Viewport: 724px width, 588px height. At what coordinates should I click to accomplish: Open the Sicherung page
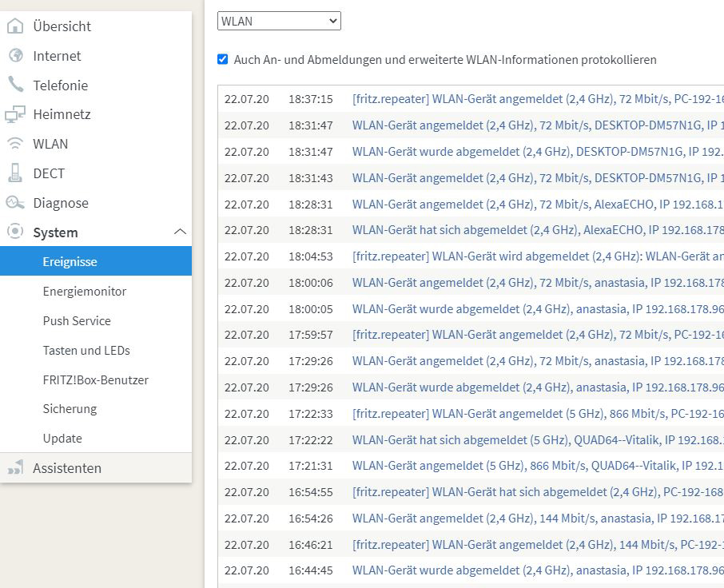tap(70, 409)
